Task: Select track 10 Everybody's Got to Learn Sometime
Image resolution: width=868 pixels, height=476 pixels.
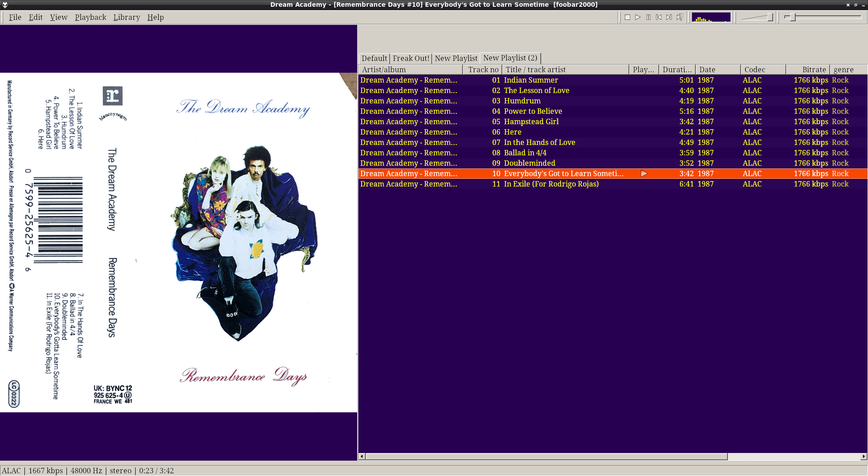Action: [613, 173]
